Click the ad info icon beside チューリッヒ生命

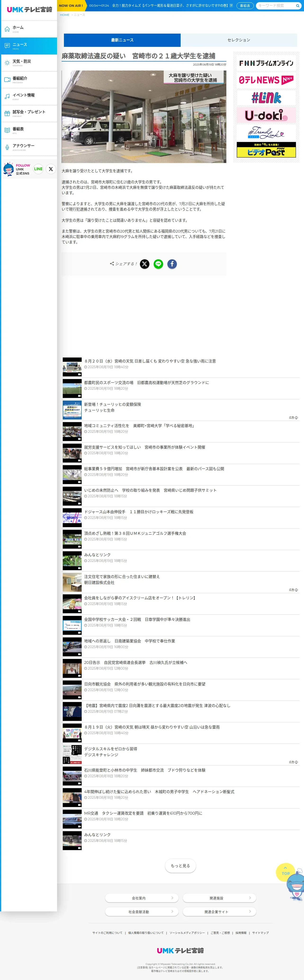click(296, 418)
